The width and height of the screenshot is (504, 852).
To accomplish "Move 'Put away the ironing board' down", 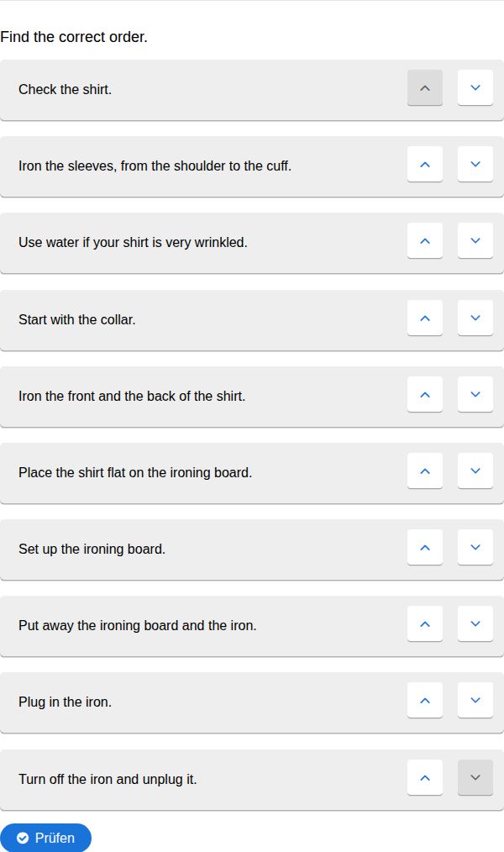I will click(475, 624).
